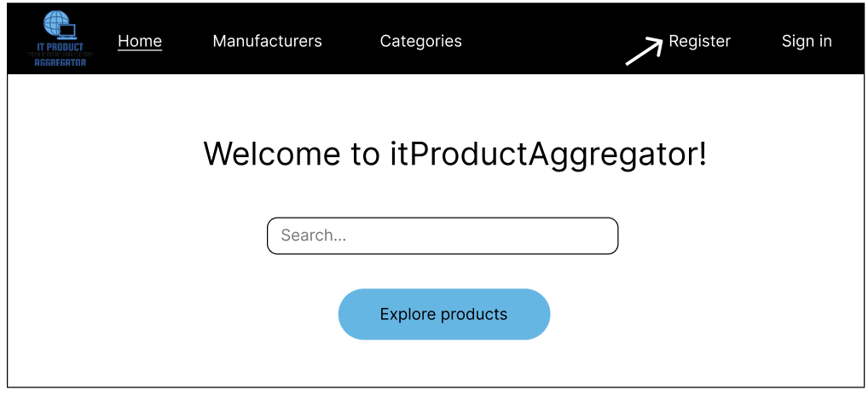Open the Home navigation link
868x396 pixels.
140,41
